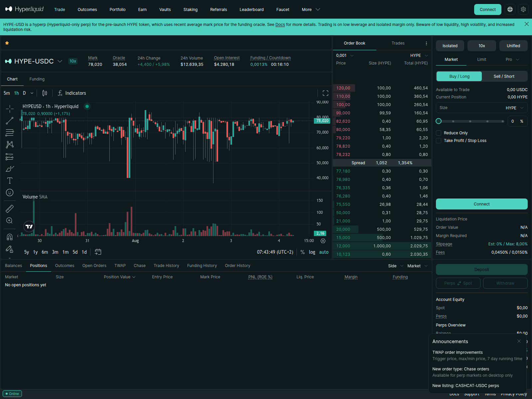532x399 pixels.
Task: Select the 1y chart range
Action: coord(35,252)
